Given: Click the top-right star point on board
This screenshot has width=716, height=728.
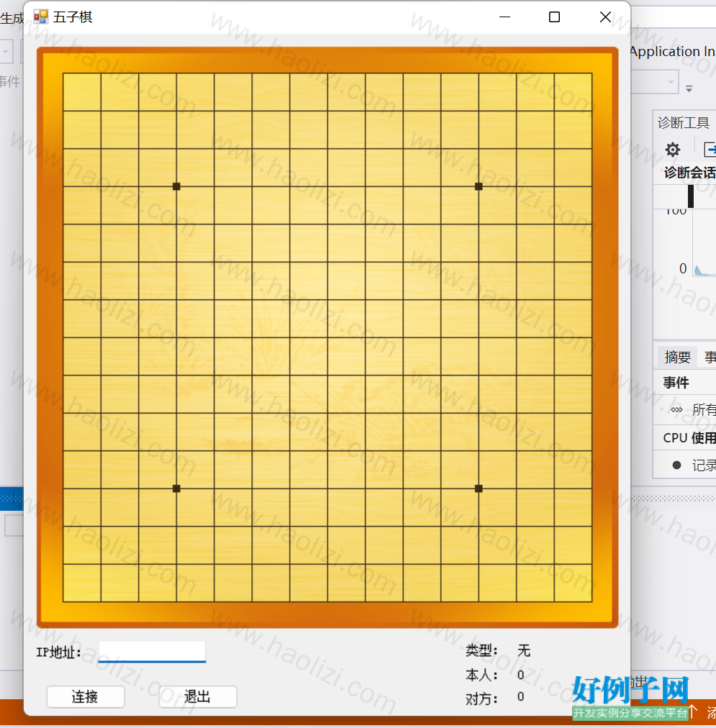Looking at the screenshot, I should click(x=479, y=186).
